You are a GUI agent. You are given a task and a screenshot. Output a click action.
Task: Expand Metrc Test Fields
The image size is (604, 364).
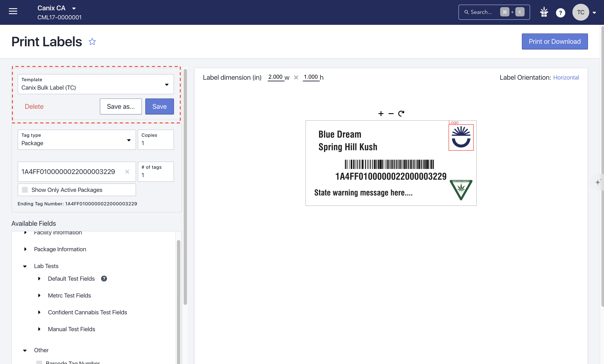click(x=39, y=296)
